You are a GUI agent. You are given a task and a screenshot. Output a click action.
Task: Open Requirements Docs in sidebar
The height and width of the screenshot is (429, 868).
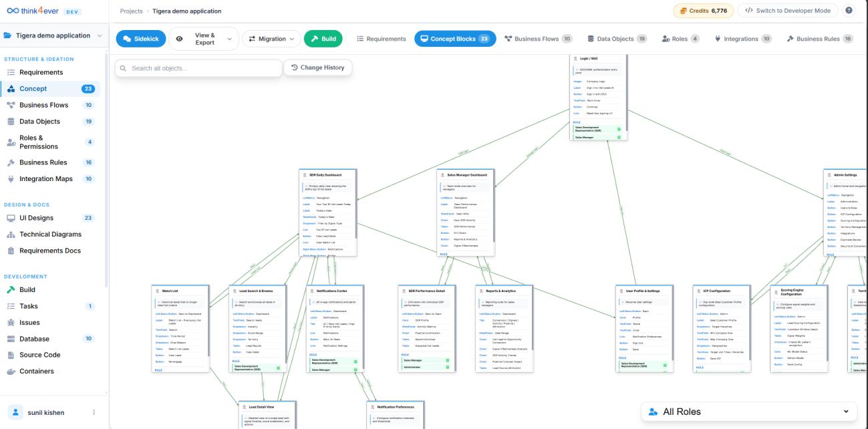51,251
